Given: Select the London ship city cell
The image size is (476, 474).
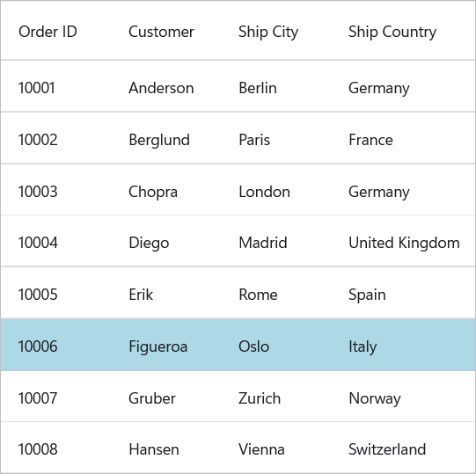Looking at the screenshot, I should click(275, 190).
